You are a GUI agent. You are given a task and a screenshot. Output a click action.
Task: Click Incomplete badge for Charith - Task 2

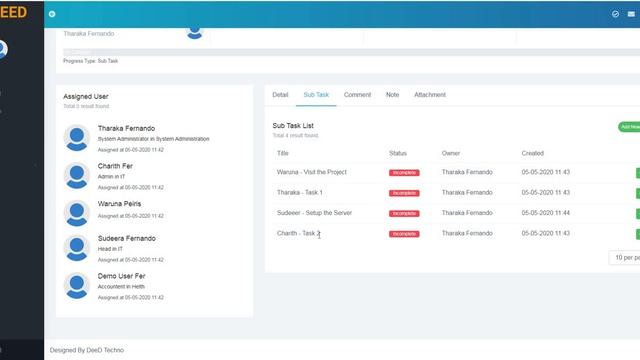(404, 234)
